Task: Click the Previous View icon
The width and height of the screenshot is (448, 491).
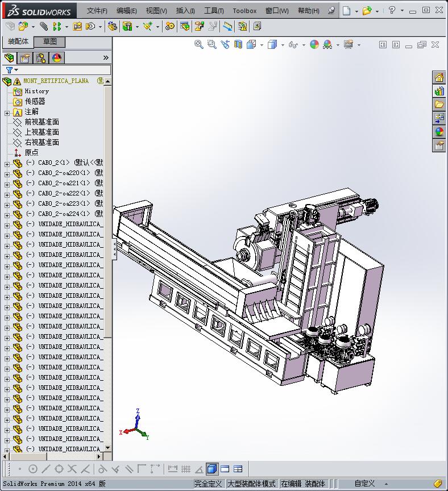Action: (225, 44)
